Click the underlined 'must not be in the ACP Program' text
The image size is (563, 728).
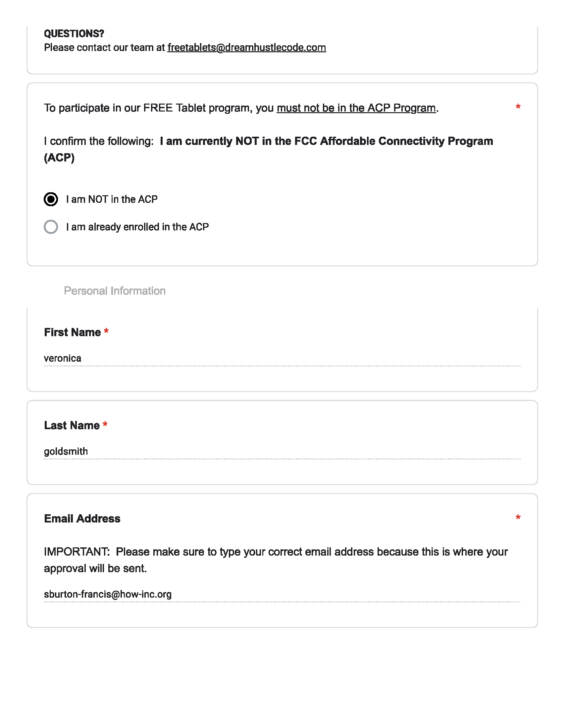click(x=356, y=108)
